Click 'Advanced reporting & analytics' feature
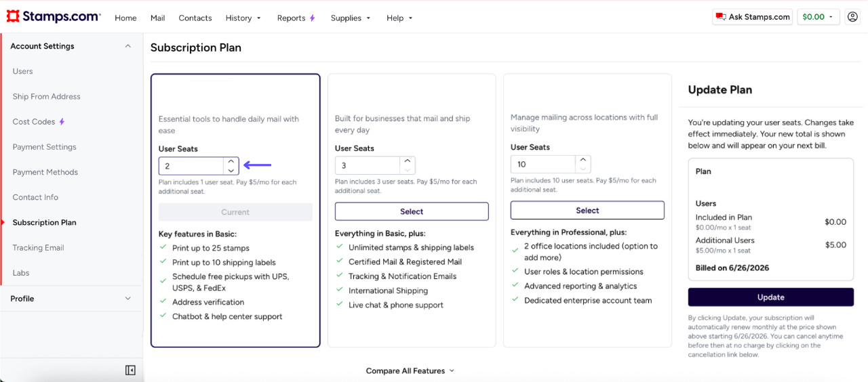Screen dimensions: 868x382 (580, 286)
